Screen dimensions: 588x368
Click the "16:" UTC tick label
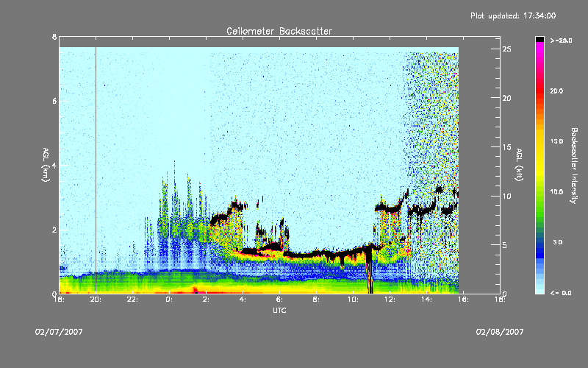[463, 300]
